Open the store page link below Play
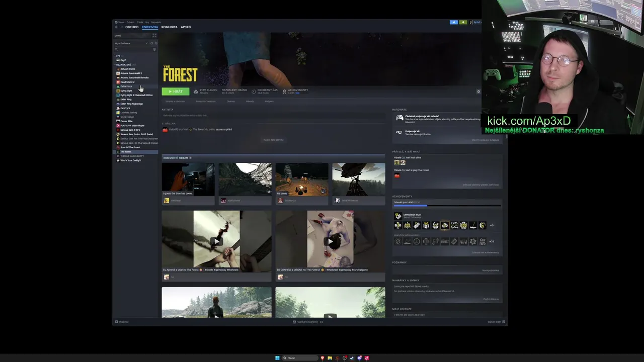This screenshot has height=362, width=644. (x=175, y=101)
